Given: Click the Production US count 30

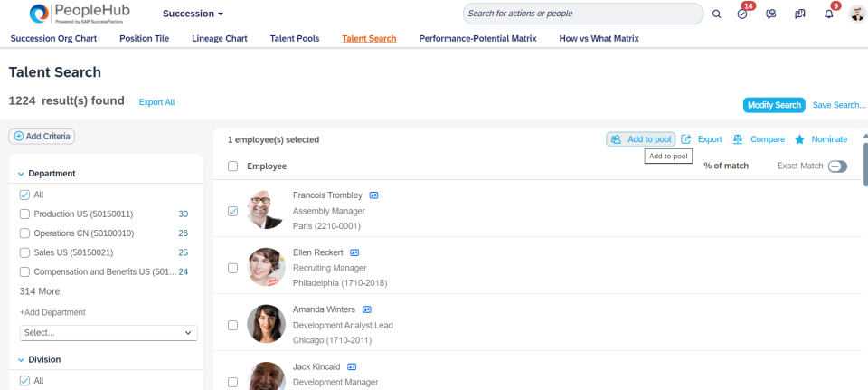Looking at the screenshot, I should (x=184, y=214).
